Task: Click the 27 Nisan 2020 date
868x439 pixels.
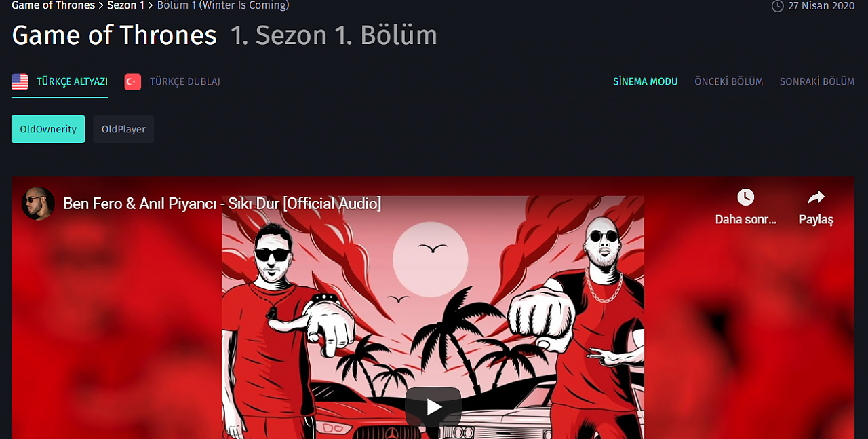Action: 821,5
